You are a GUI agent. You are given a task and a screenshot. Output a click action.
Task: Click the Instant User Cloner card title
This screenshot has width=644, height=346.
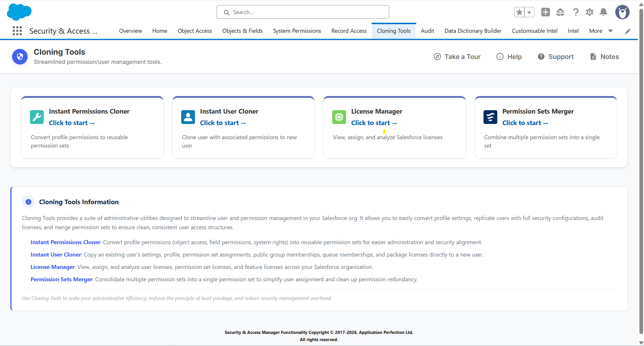229,111
